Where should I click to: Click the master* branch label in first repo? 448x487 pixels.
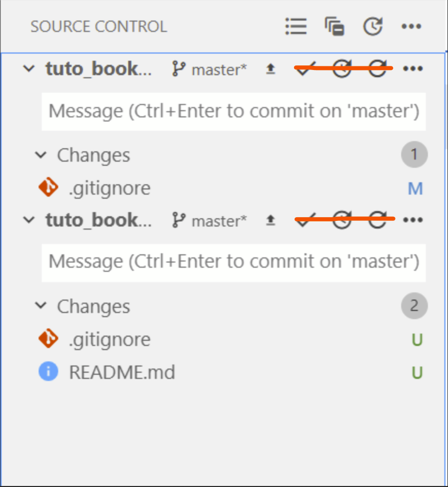pos(218,70)
